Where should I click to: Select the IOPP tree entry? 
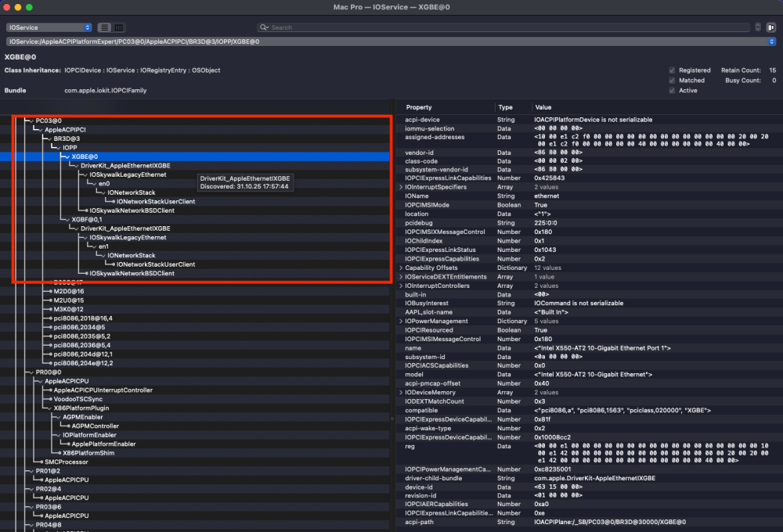70,148
